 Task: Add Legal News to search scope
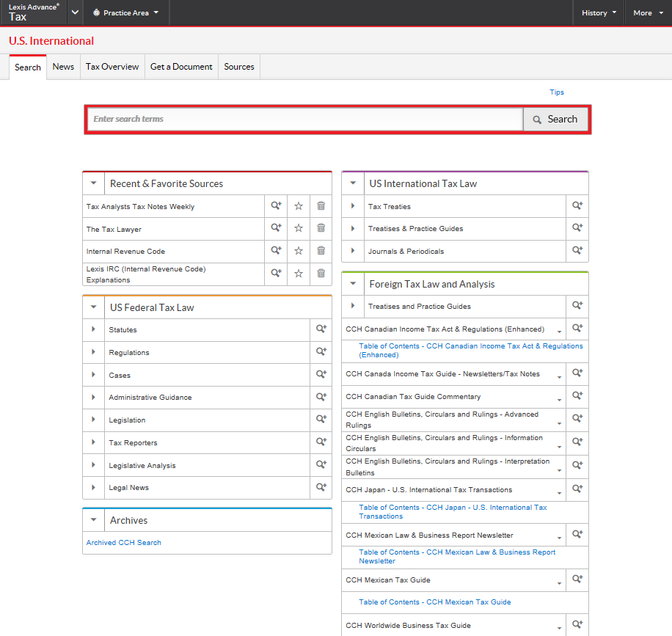click(x=321, y=487)
